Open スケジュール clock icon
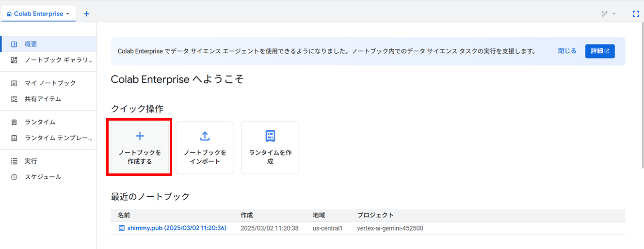 point(14,177)
